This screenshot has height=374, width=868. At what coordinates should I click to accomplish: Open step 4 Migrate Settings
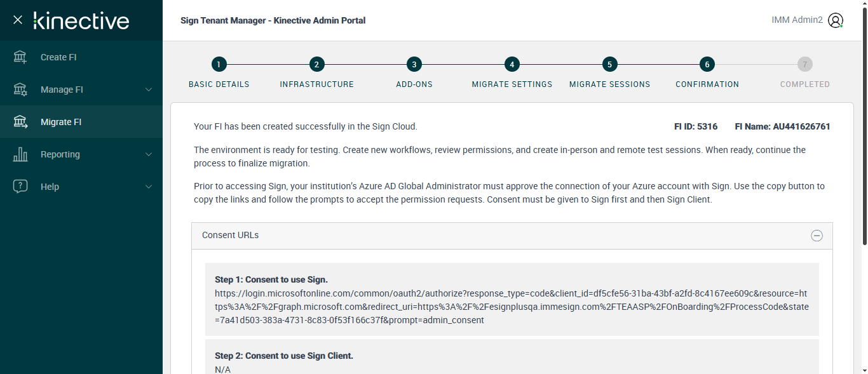point(512,64)
